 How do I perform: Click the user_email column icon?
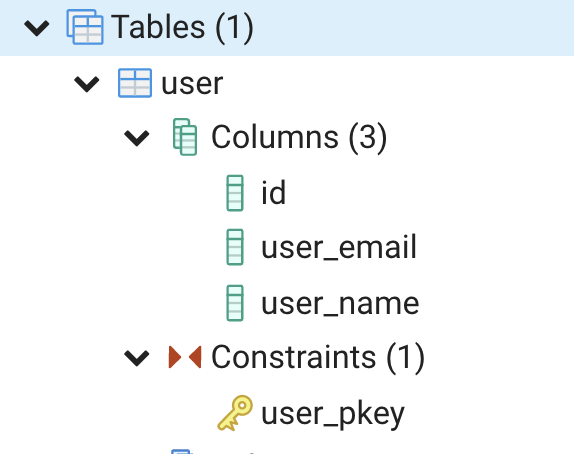click(x=235, y=247)
